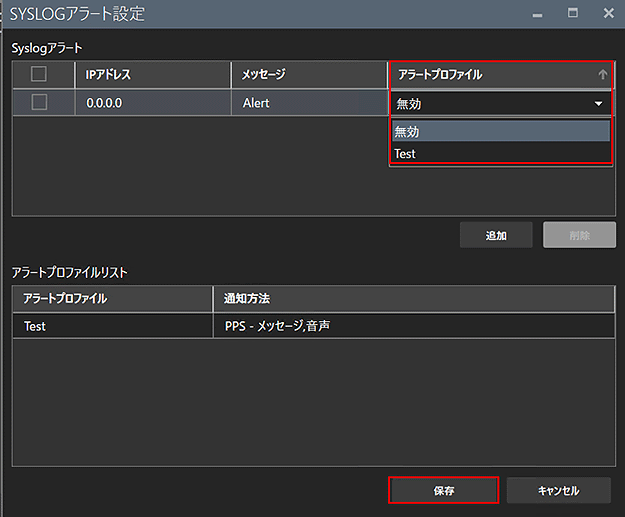Save the settings with 保存
This screenshot has height=517, width=625.
coord(443,490)
